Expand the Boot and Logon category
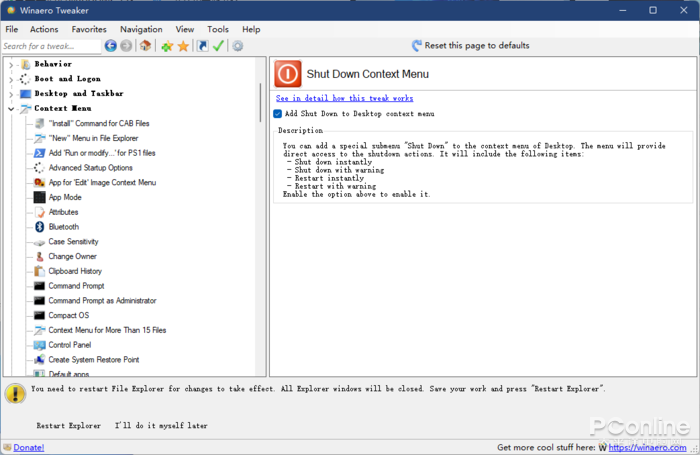Viewport: 700px width, 455px height. click(x=11, y=79)
